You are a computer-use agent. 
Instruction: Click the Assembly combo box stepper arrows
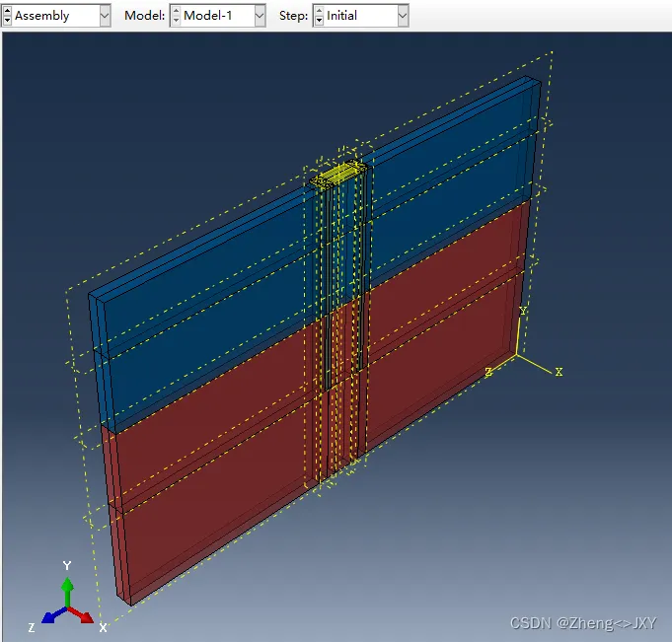click(x=7, y=16)
